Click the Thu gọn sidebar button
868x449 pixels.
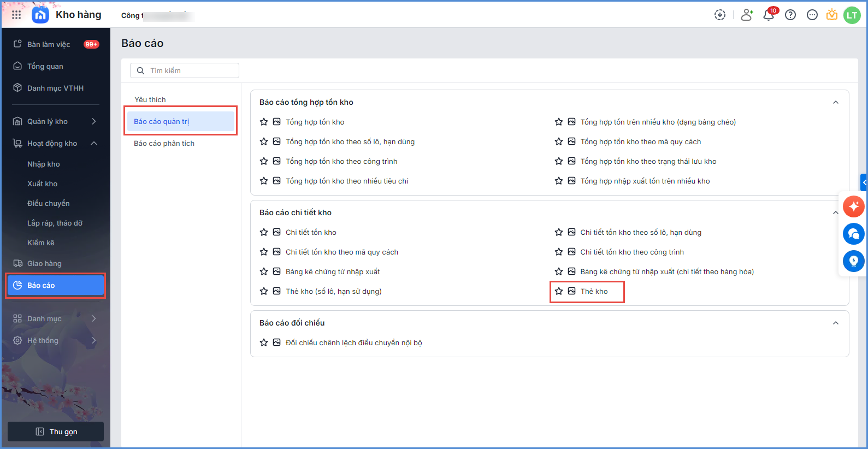pyautogui.click(x=56, y=432)
